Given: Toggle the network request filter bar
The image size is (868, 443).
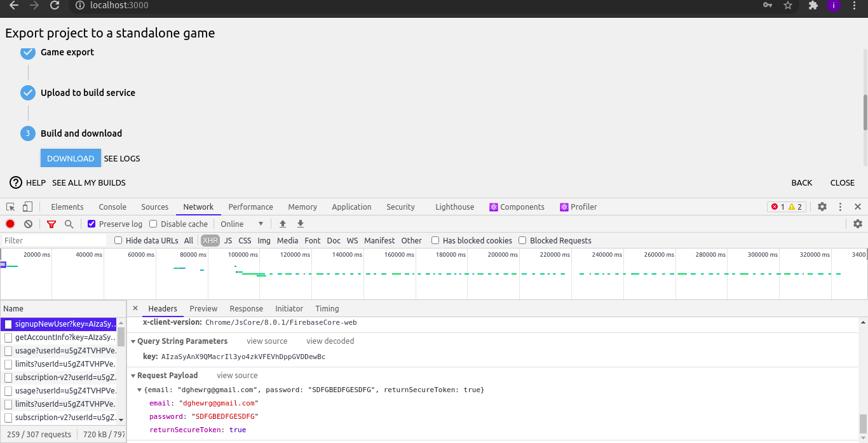Looking at the screenshot, I should click(51, 224).
